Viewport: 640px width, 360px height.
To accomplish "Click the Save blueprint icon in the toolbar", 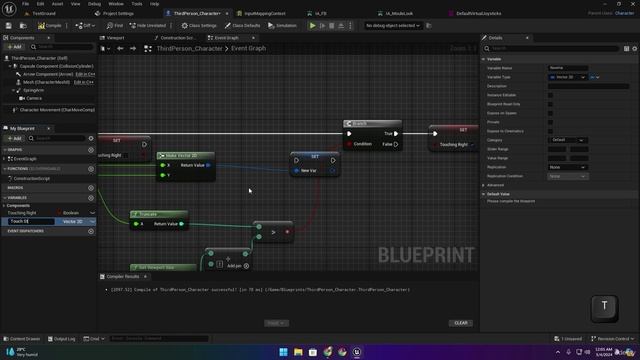I will click(9, 26).
